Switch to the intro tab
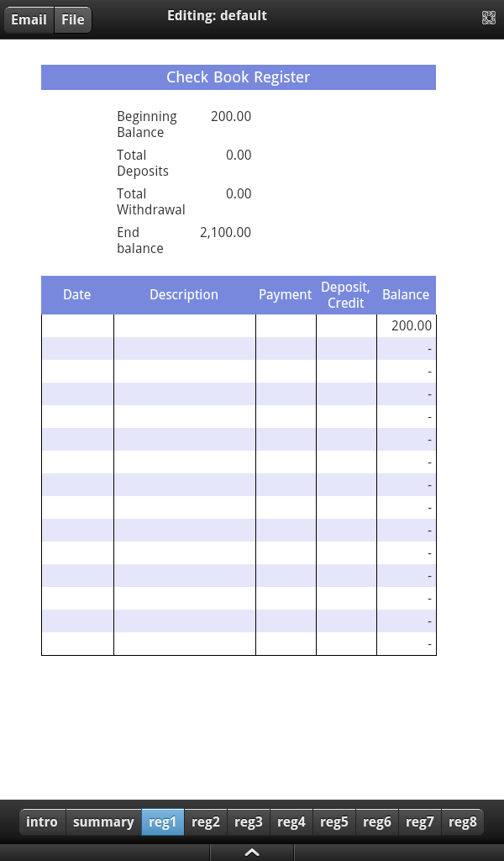Viewport: 504px width, 861px height. [42, 822]
